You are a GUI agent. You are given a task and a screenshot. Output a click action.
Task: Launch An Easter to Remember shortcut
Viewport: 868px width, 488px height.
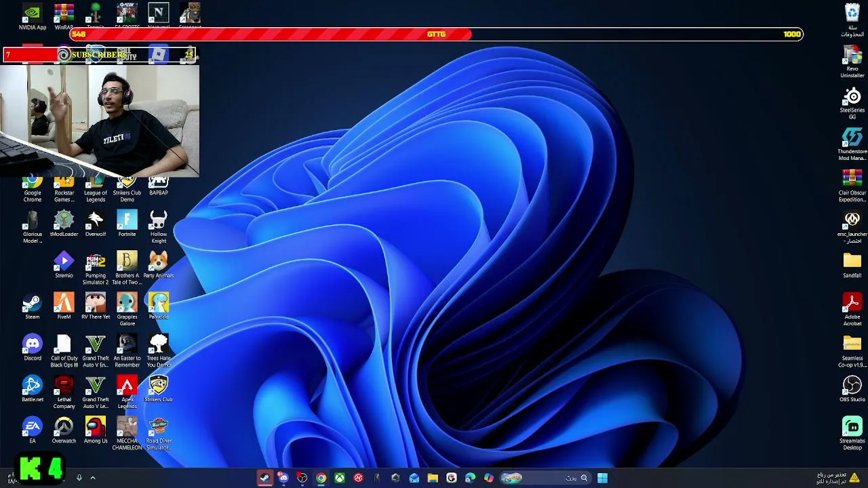127,351
